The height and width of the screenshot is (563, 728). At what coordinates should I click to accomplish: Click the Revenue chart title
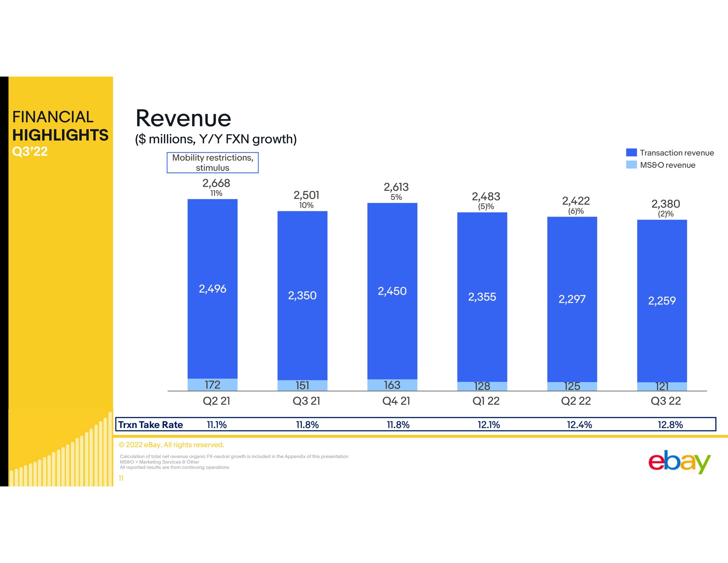184,118
